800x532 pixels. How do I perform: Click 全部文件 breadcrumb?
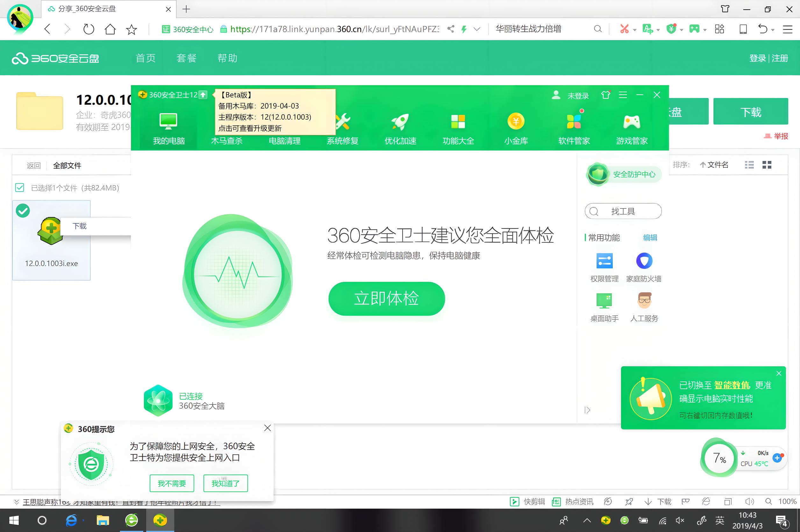(67, 165)
